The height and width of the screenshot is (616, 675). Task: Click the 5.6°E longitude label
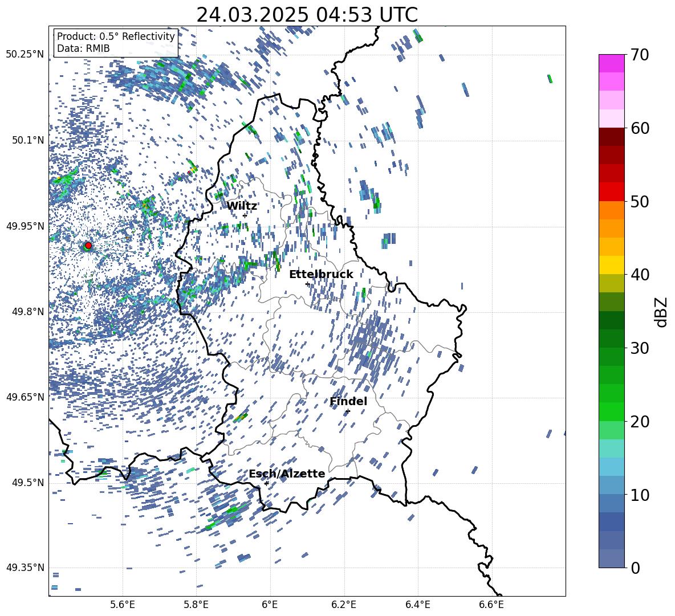123,605
